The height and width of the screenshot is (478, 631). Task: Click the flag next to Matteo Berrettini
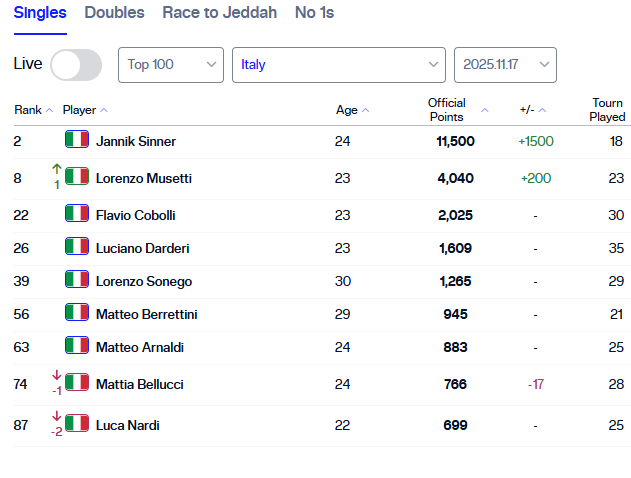click(x=77, y=313)
